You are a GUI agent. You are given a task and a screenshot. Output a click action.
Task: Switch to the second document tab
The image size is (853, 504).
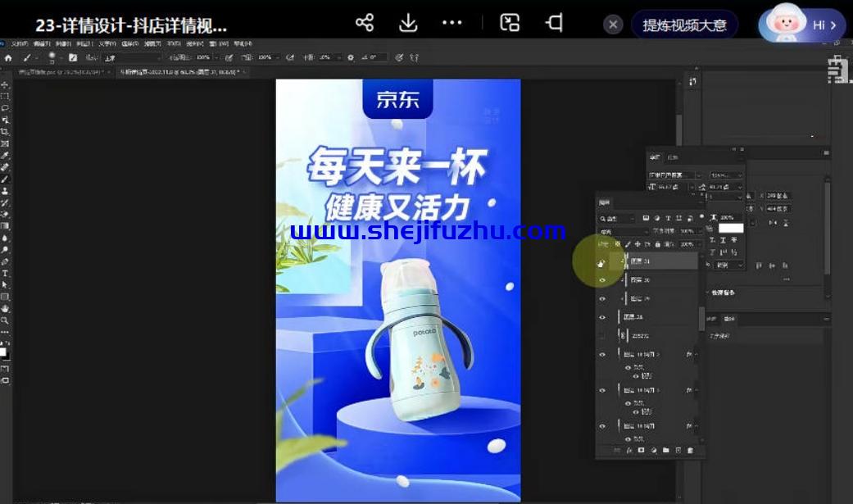click(x=182, y=72)
